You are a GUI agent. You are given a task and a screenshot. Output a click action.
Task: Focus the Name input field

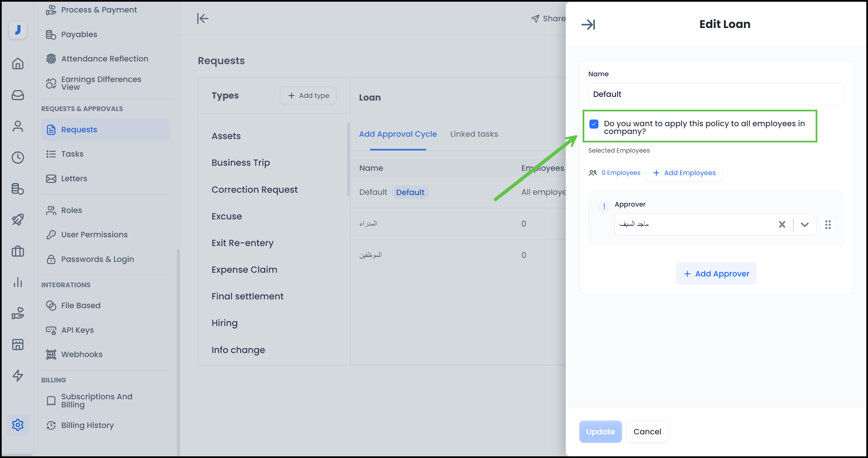click(716, 94)
